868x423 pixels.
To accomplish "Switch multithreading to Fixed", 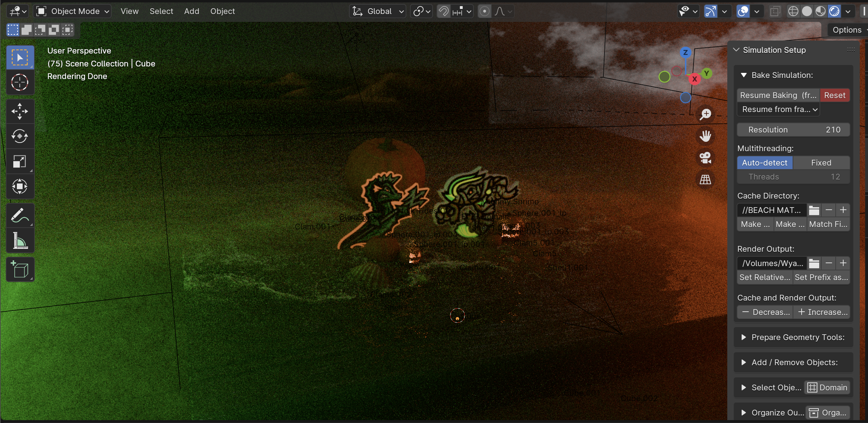I will 821,163.
